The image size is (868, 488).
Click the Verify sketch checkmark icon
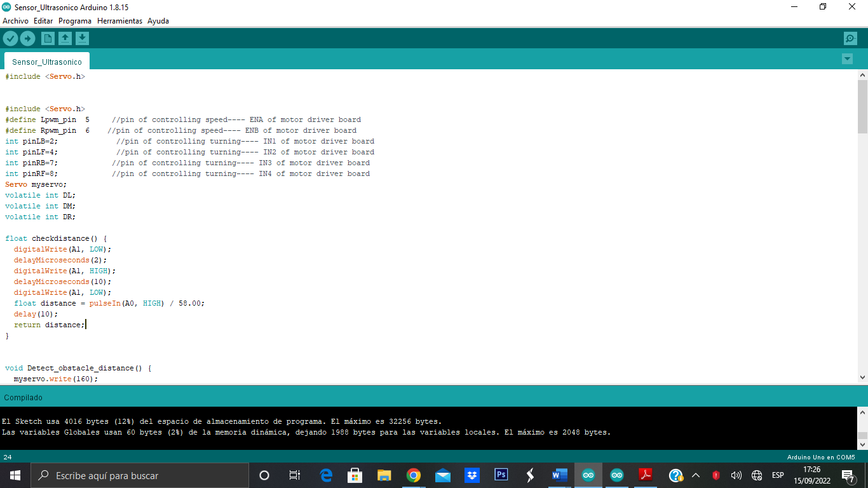[10, 39]
